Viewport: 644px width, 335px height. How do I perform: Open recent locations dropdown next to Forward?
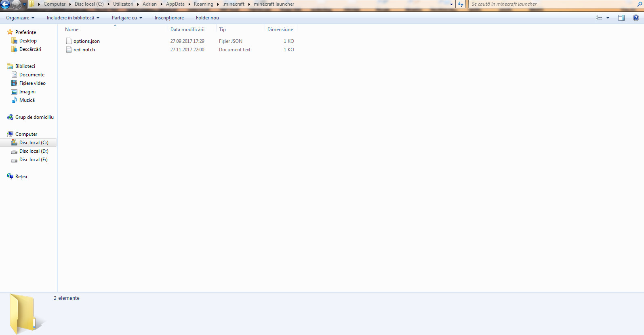(24, 4)
